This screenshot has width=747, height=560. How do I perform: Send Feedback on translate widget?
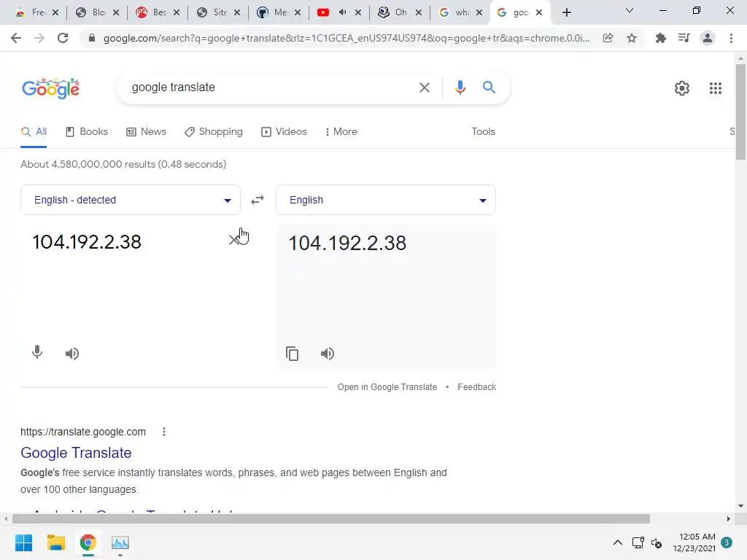tap(477, 387)
